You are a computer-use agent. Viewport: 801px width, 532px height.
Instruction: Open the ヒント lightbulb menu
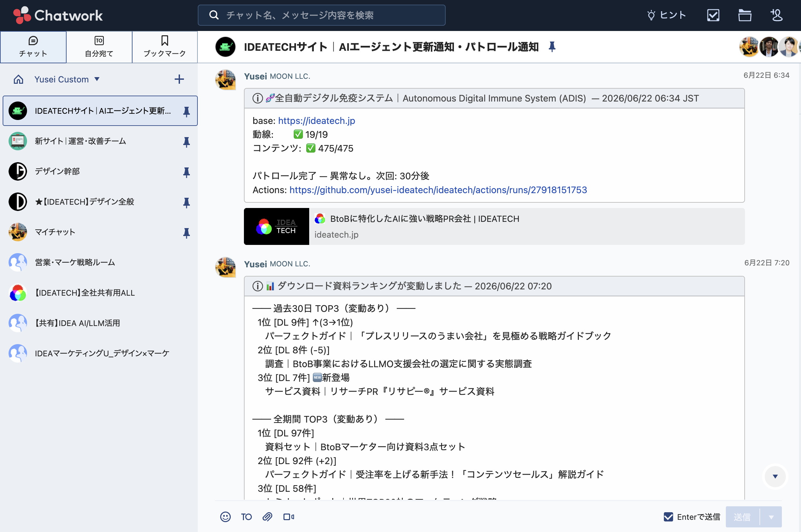pyautogui.click(x=666, y=15)
